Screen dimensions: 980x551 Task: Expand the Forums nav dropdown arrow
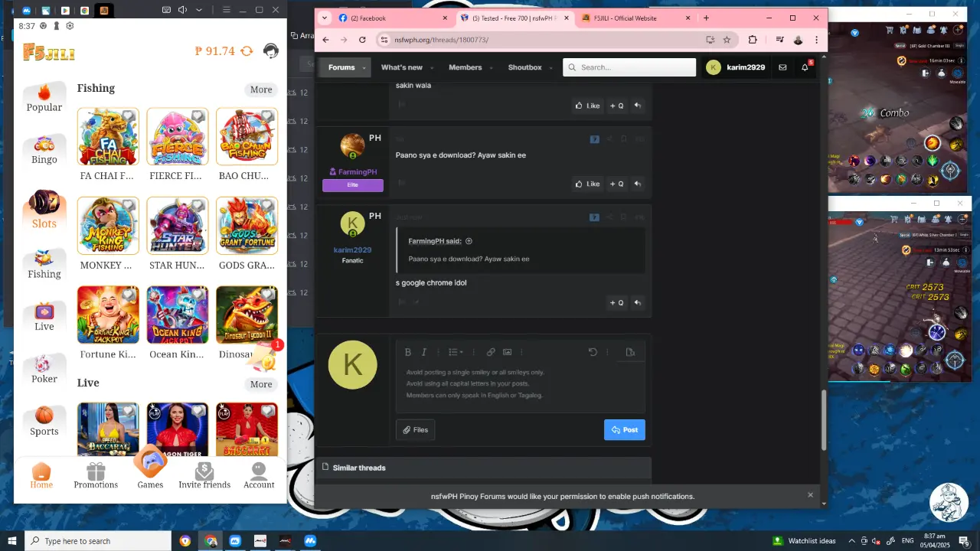[x=365, y=67]
